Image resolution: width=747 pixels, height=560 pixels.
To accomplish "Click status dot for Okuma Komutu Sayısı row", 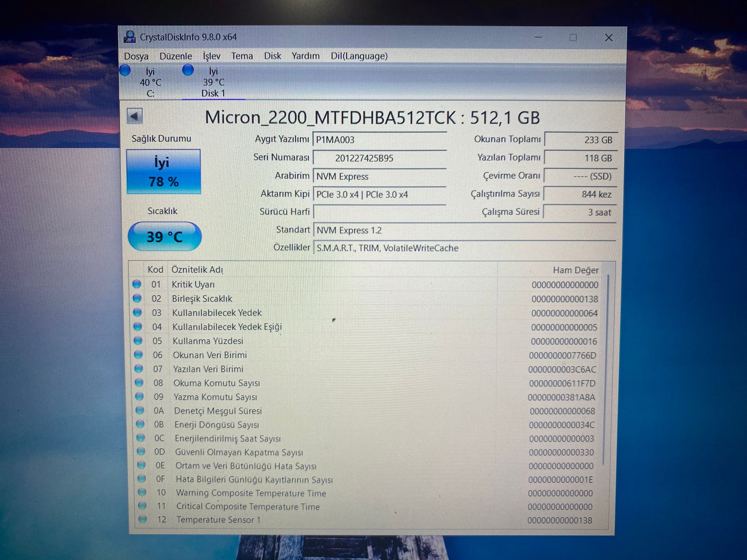I will click(x=139, y=382).
